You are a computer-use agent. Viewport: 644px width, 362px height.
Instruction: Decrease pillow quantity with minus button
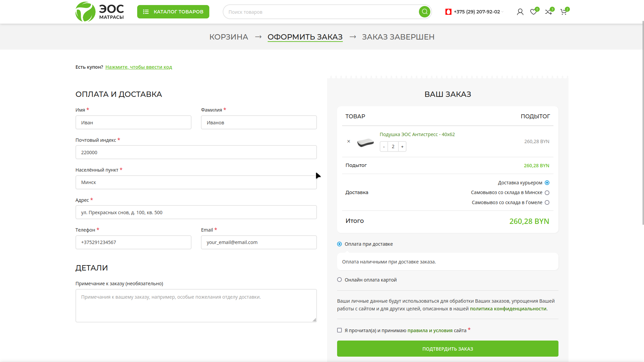click(384, 147)
